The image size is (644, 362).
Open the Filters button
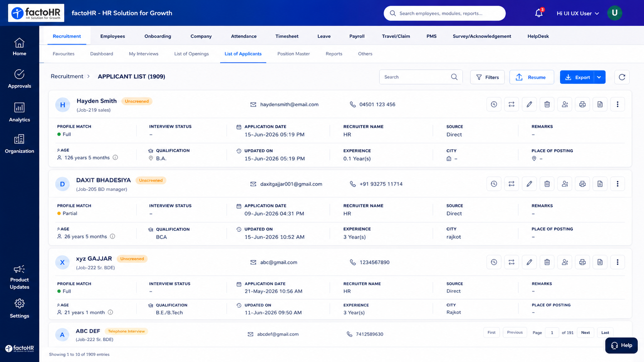(487, 77)
